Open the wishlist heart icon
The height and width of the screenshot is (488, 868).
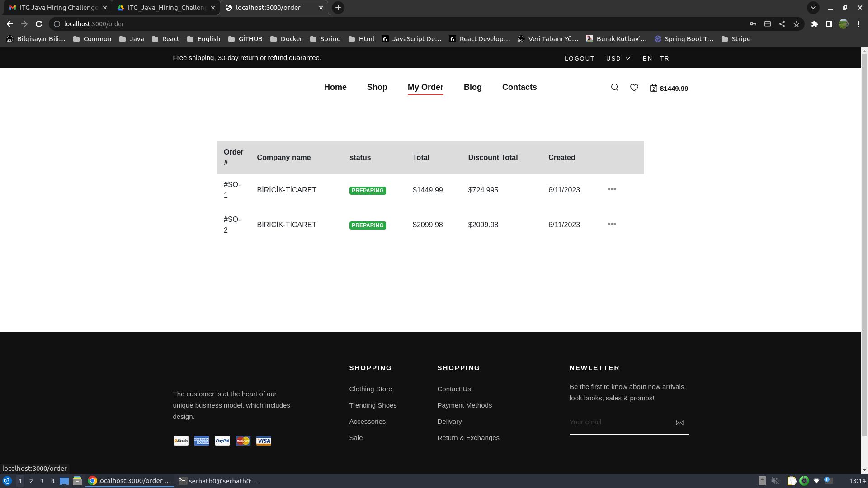(x=634, y=88)
